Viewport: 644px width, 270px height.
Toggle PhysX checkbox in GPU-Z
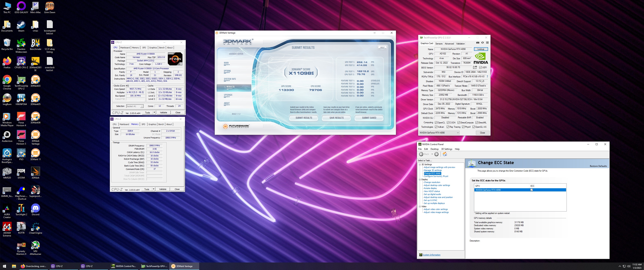(463, 127)
